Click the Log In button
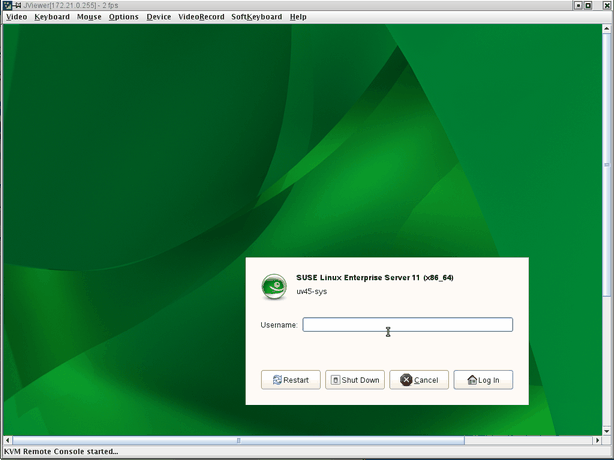 [x=483, y=380]
